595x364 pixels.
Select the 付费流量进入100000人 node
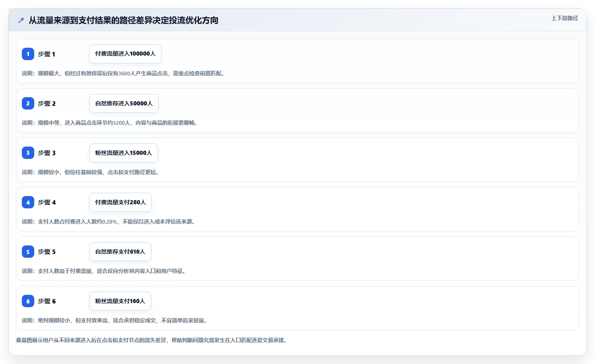[125, 54]
